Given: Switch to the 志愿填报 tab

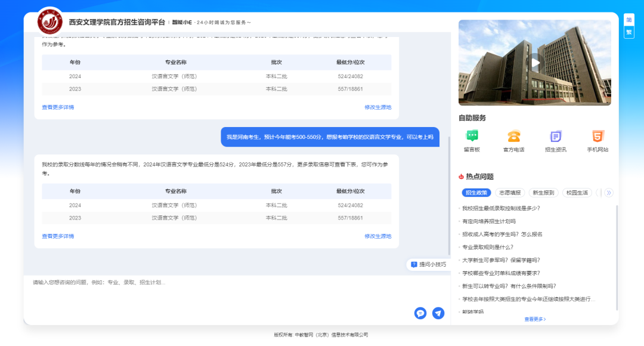Looking at the screenshot, I should pyautogui.click(x=510, y=193).
